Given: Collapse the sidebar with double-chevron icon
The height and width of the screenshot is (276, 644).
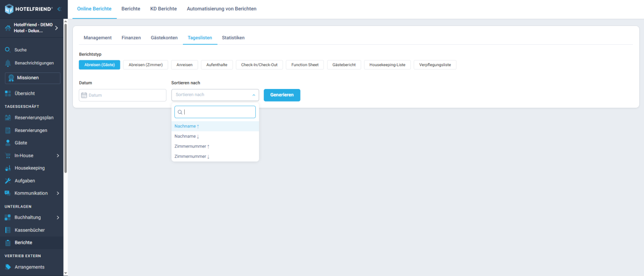Looking at the screenshot, I should click(59, 9).
